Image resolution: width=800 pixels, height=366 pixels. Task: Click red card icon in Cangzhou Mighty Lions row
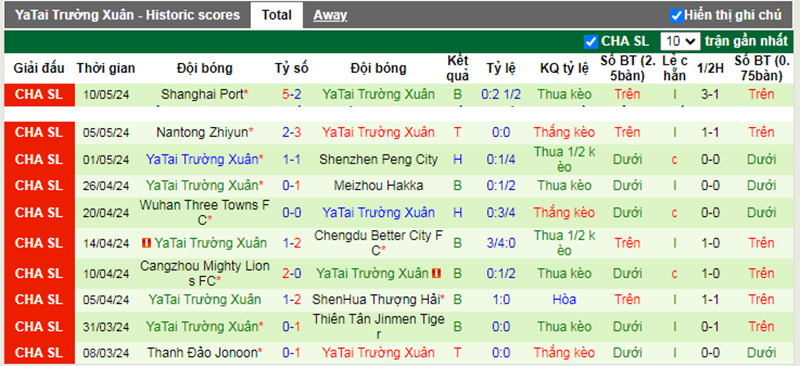click(x=437, y=274)
